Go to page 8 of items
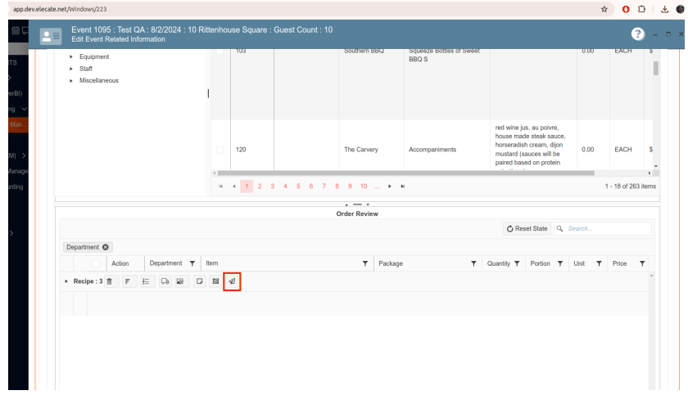Viewport: 688px width, 395px height. (337, 186)
